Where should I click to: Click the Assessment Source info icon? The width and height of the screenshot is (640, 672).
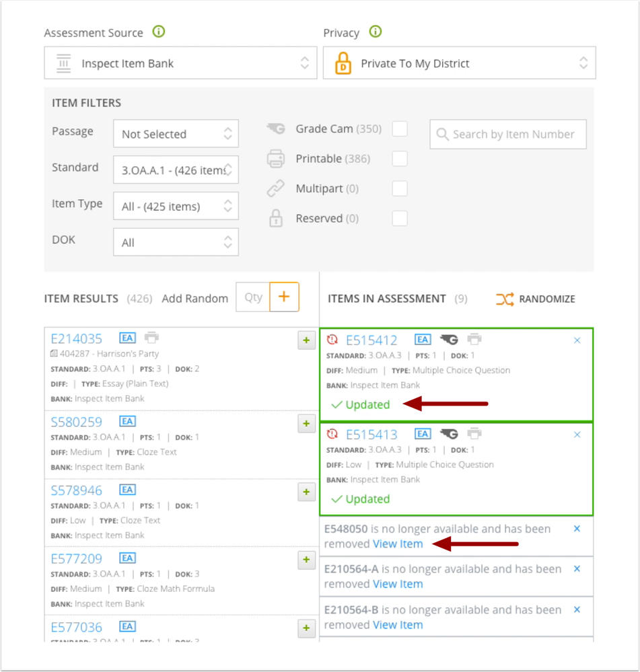(x=159, y=32)
